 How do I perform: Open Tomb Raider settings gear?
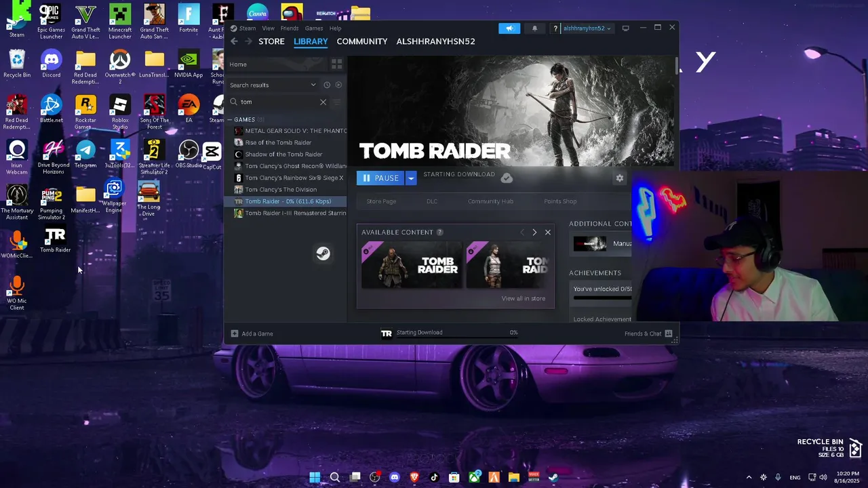(x=619, y=178)
